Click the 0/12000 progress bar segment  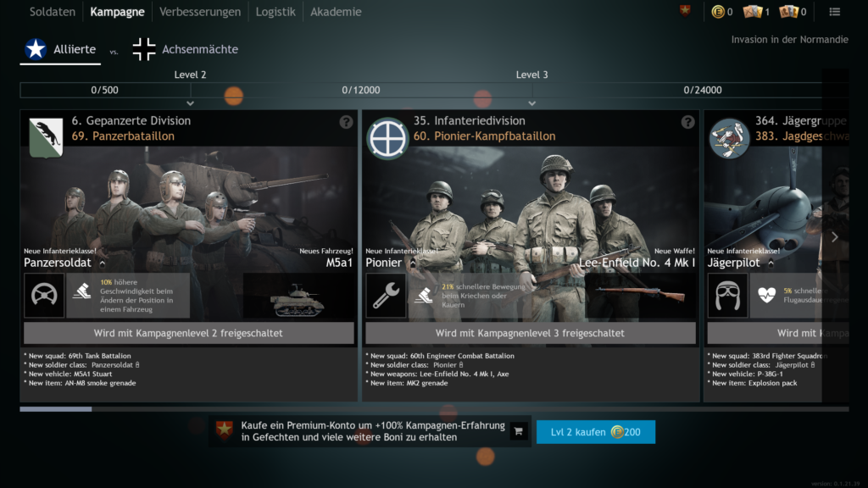click(x=361, y=90)
